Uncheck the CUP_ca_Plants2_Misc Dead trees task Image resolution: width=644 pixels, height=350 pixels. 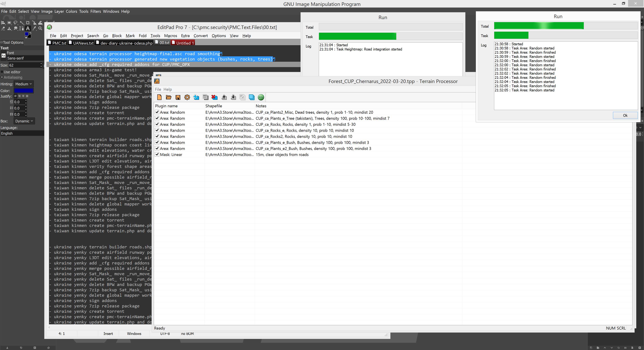pyautogui.click(x=157, y=112)
